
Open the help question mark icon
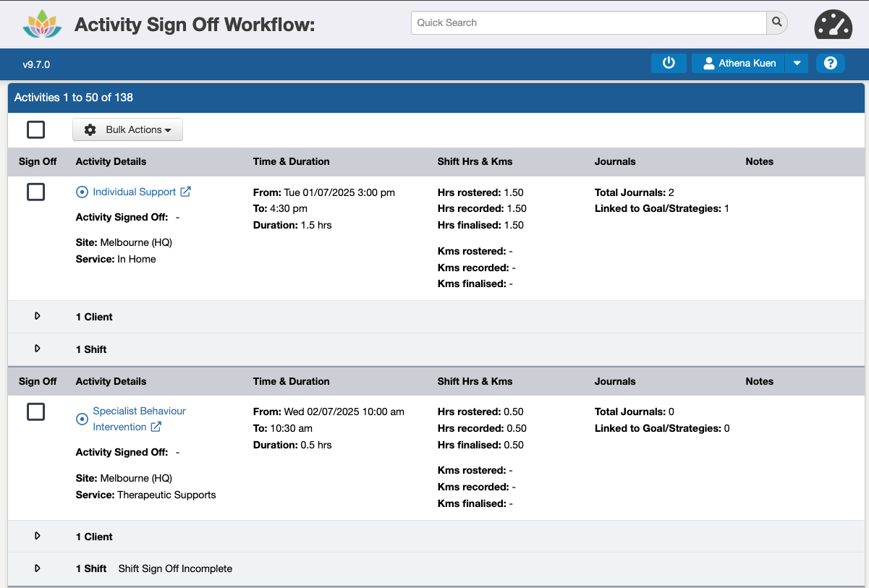click(831, 63)
